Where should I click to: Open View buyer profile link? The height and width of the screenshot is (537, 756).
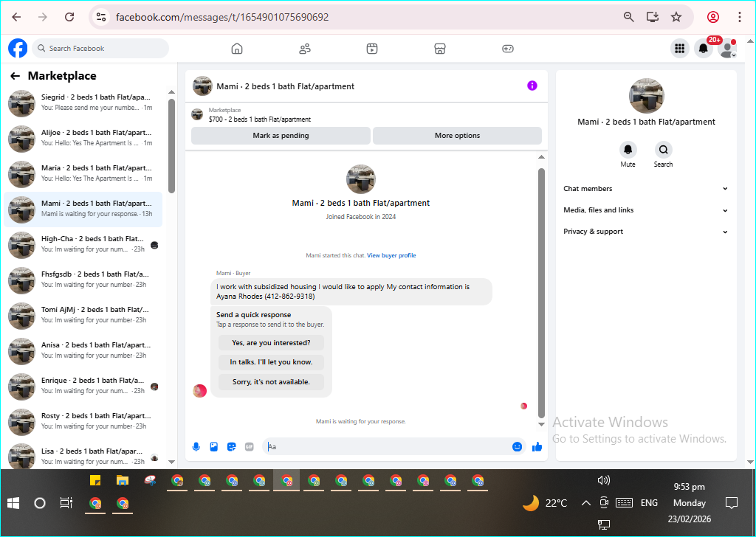tap(391, 256)
